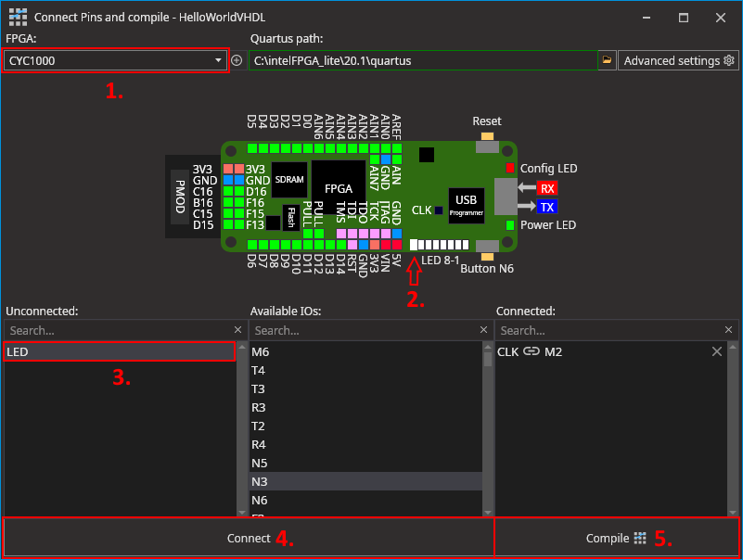Clear the Connected search box

pyautogui.click(x=729, y=330)
